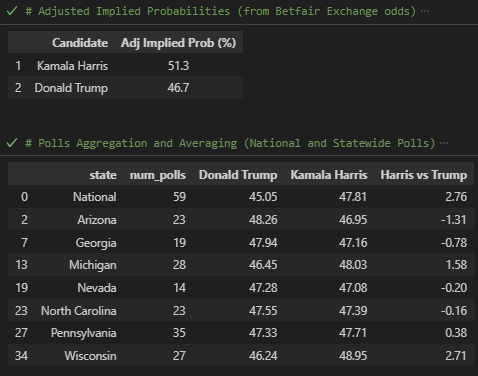Select the Adj Implied Prob (%) column header
Screen dimensions: 478x376
pyautogui.click(x=178, y=43)
